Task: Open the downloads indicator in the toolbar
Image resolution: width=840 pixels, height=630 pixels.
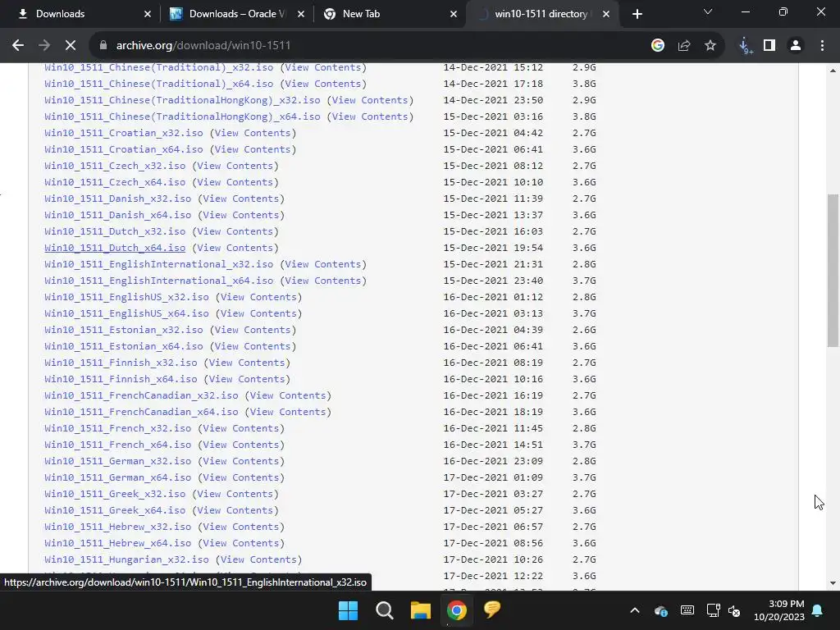Action: click(x=745, y=46)
